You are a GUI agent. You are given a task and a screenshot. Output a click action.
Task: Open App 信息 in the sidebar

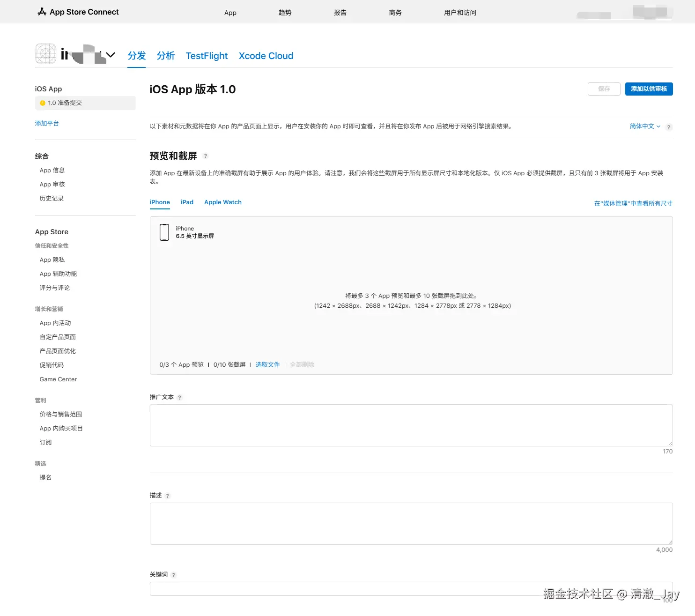pos(52,171)
